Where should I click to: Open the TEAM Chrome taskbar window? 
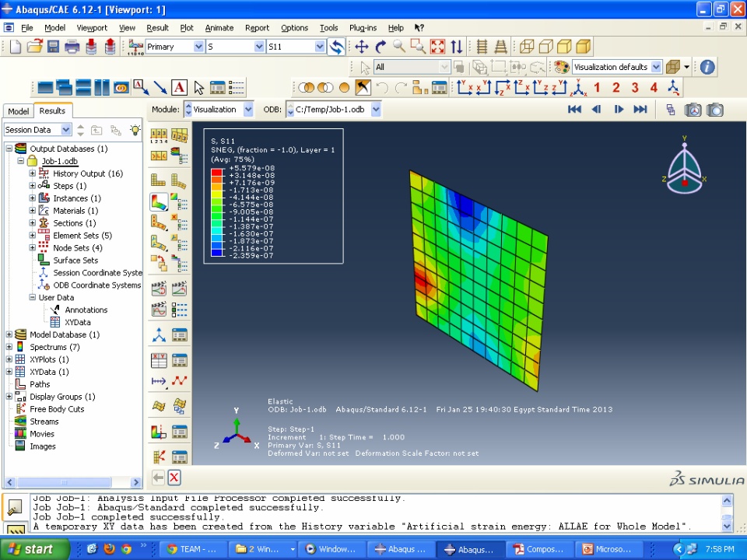point(192,549)
